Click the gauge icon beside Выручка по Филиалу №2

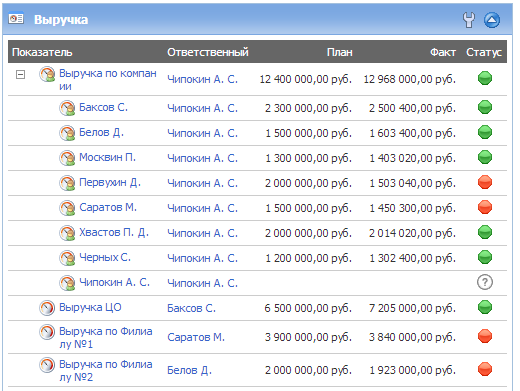[47, 365]
